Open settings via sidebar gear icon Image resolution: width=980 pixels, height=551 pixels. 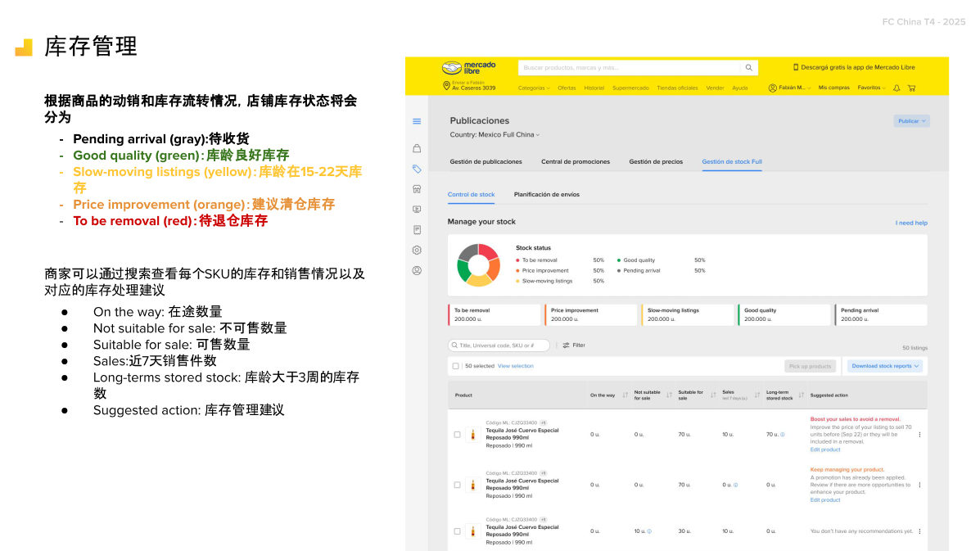tap(417, 250)
